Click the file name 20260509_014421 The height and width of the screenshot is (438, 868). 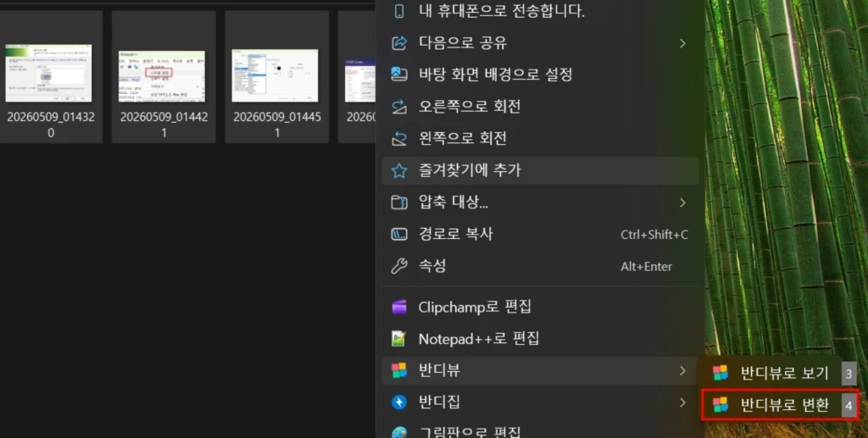pyautogui.click(x=164, y=125)
